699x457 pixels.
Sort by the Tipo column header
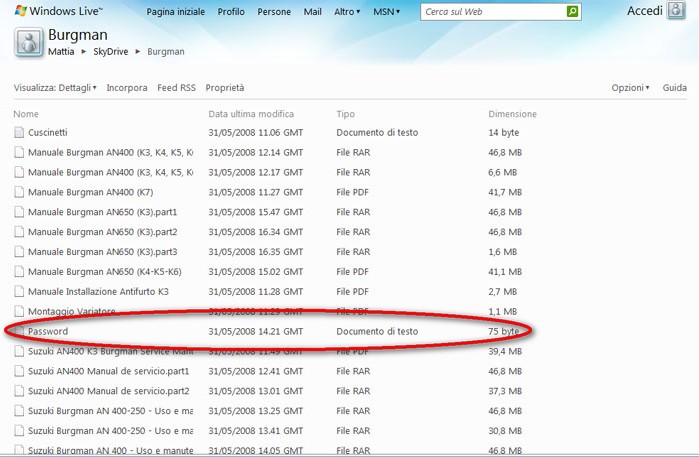(x=345, y=114)
